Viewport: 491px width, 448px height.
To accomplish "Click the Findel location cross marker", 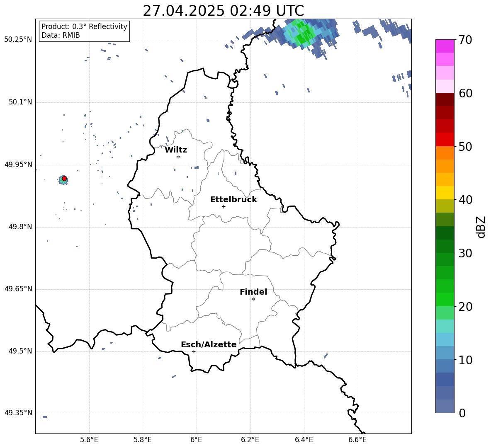I will [x=253, y=299].
